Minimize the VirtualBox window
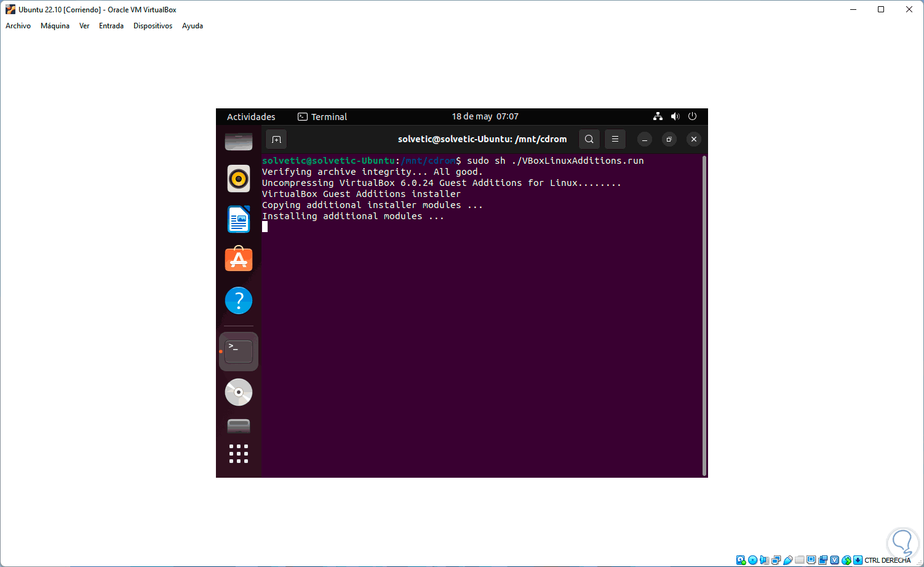Screen dimensions: 924x567 click(853, 9)
